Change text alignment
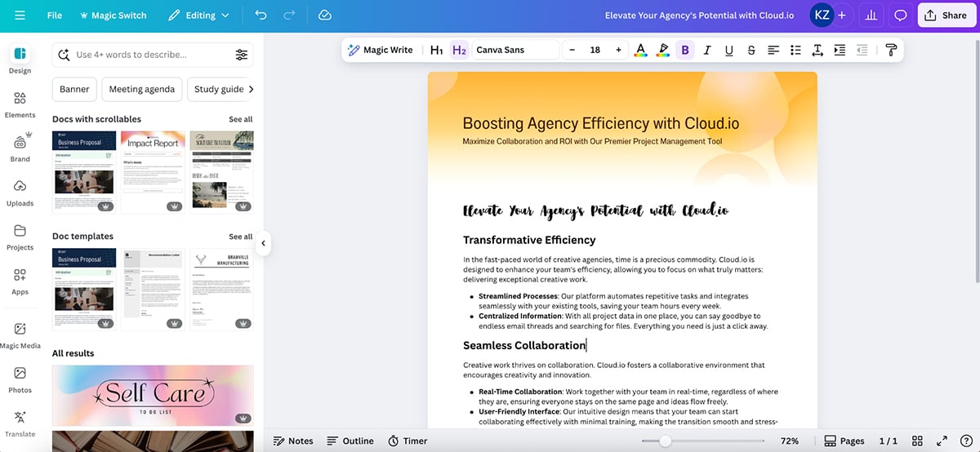Image resolution: width=980 pixels, height=452 pixels. click(x=773, y=50)
